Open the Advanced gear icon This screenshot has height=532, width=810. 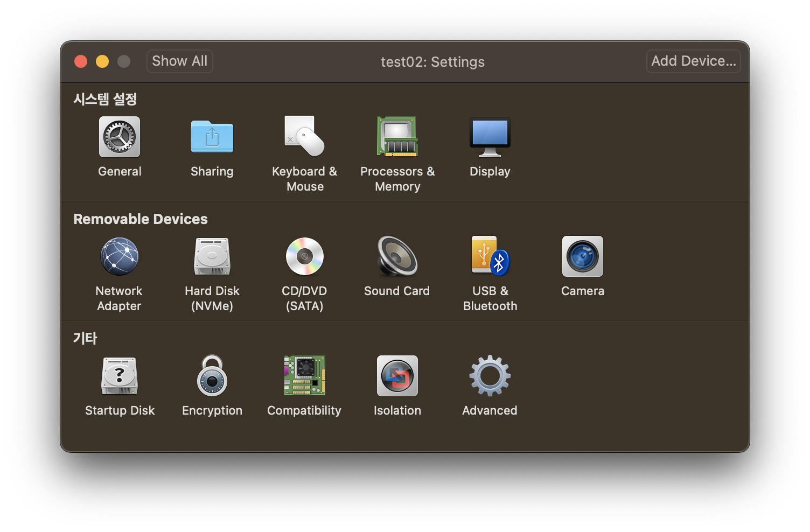coord(490,376)
